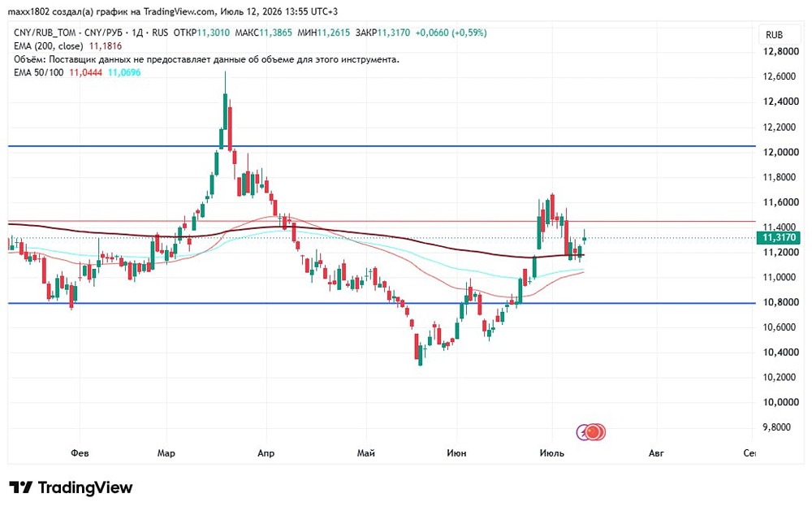Click the cyan 11,0696 EMA 100 value
Image resolution: width=812 pixels, height=511 pixels.
(124, 72)
